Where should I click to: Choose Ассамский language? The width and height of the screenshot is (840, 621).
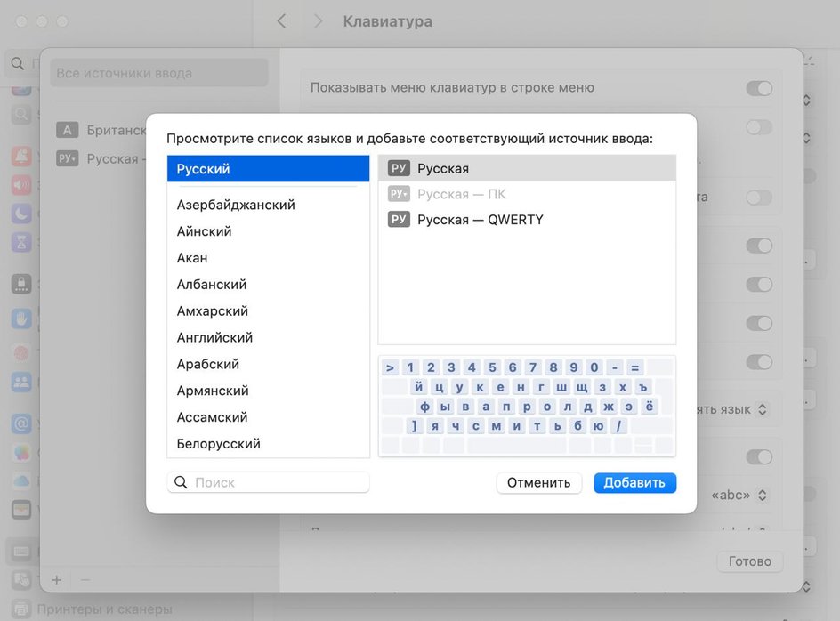[x=268, y=417]
